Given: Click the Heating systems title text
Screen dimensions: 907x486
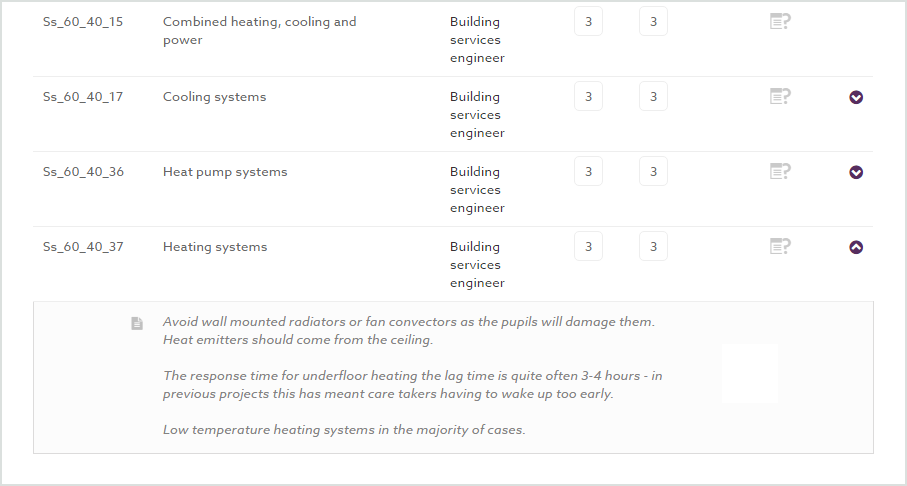Looking at the screenshot, I should [x=215, y=247].
